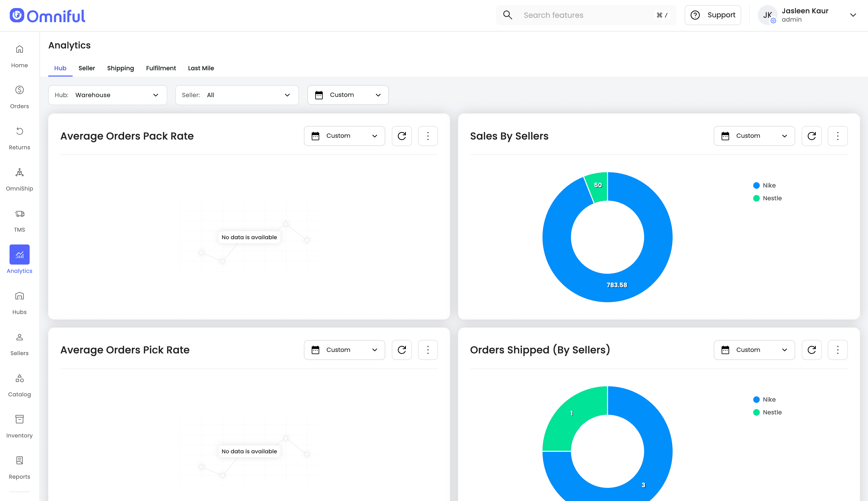Switch to the Last Mile tab

pyautogui.click(x=201, y=68)
